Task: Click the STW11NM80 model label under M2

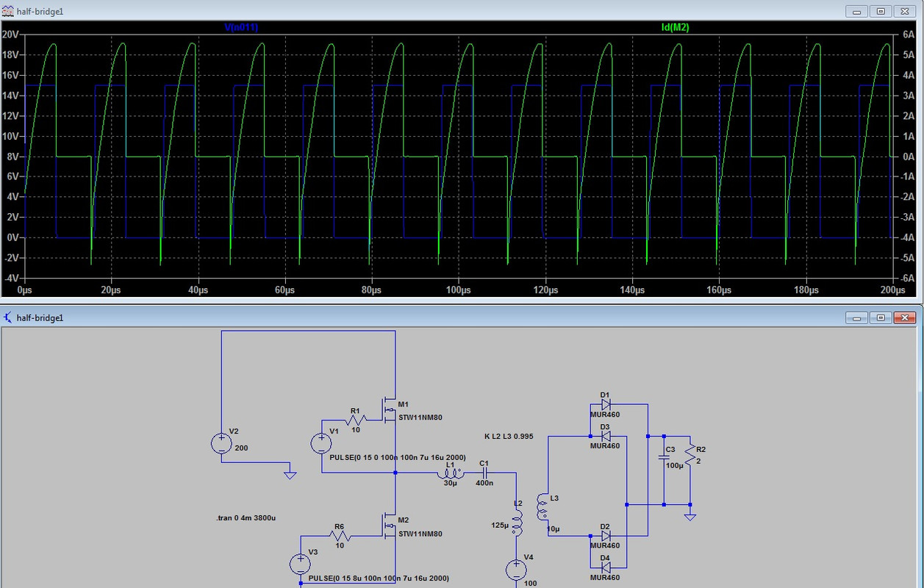Action: 420,534
